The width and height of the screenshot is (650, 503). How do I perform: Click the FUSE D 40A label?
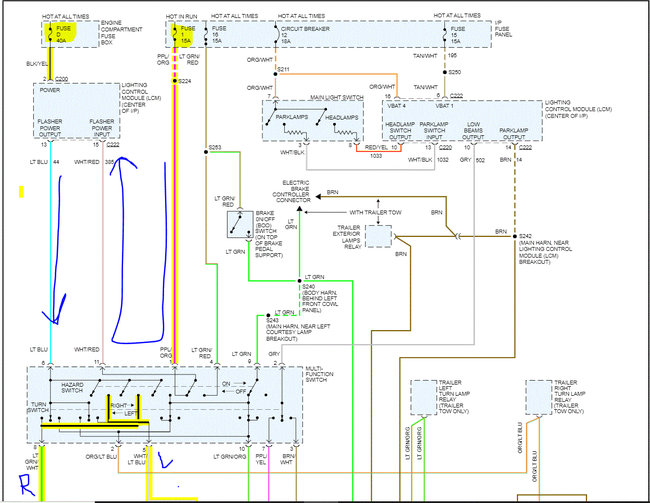(x=63, y=35)
